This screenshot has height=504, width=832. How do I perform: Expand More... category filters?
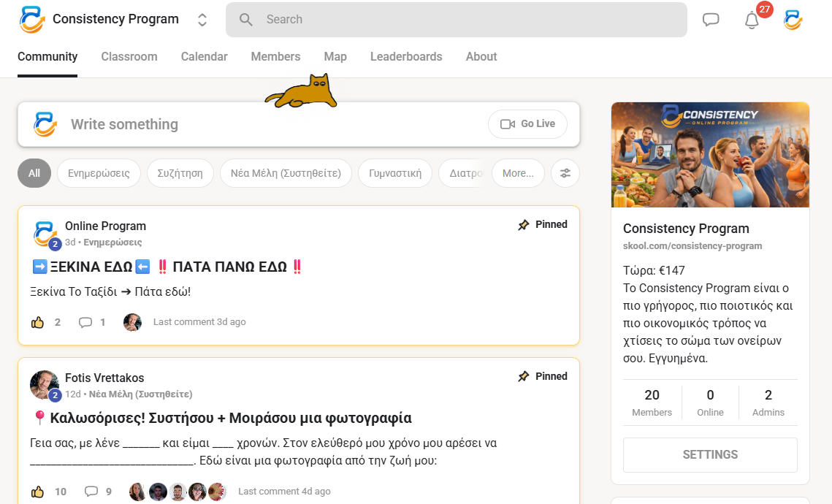pyautogui.click(x=518, y=173)
